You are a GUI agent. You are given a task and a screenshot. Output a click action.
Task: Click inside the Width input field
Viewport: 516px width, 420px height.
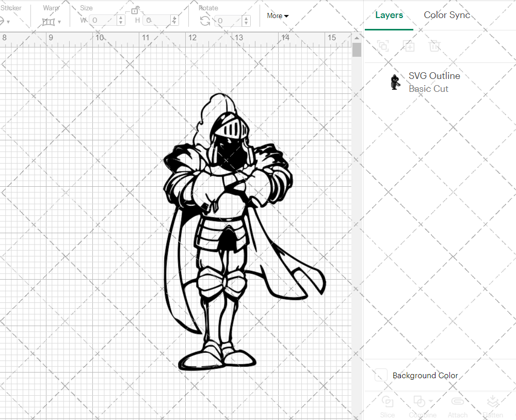click(103, 20)
